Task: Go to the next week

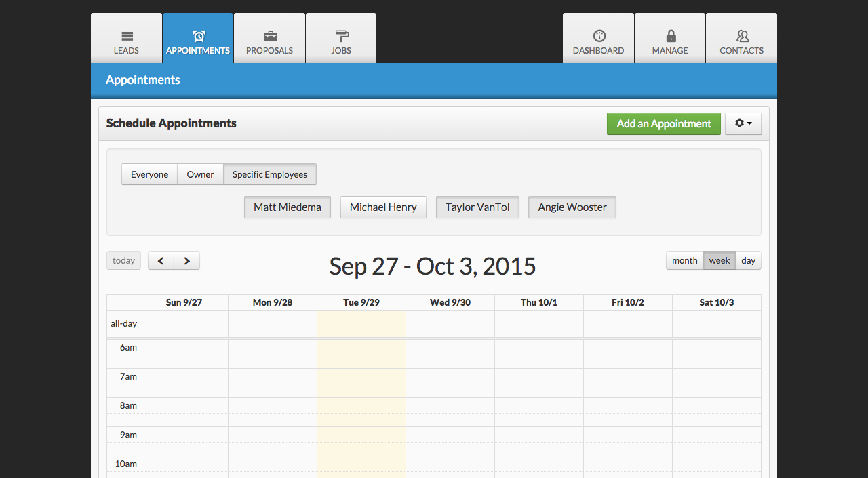Action: [187, 260]
